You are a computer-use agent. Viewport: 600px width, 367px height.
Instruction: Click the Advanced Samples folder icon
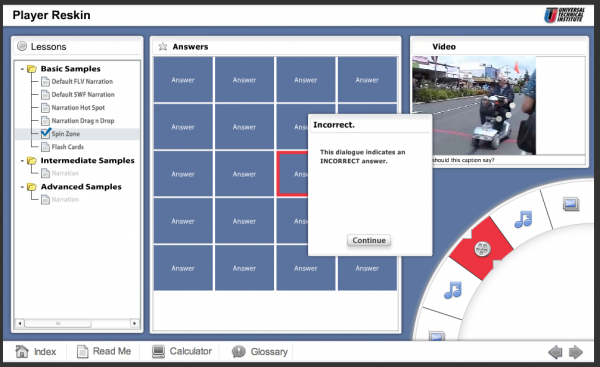[32, 187]
